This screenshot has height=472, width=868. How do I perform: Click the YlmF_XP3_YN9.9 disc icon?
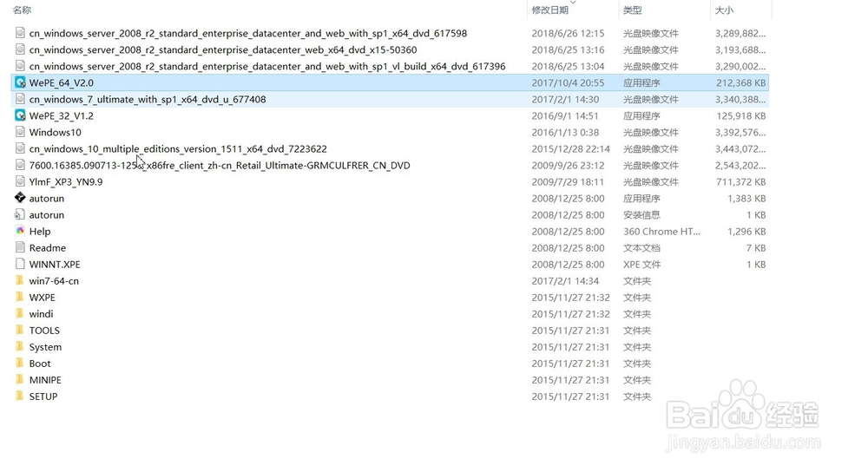pyautogui.click(x=20, y=181)
